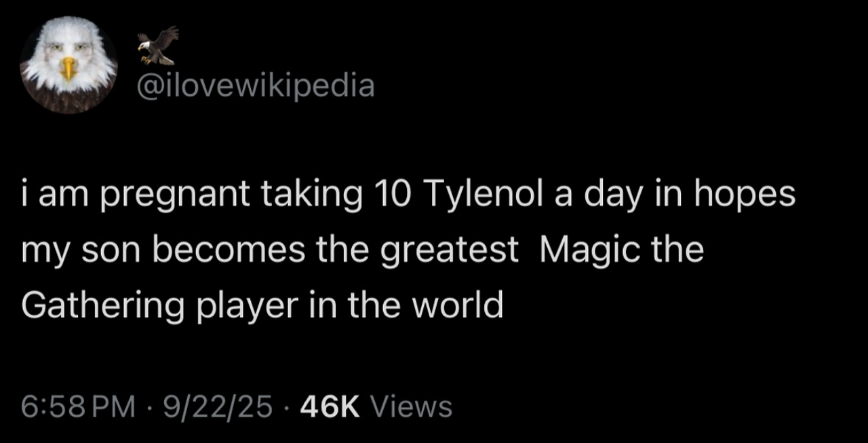The width and height of the screenshot is (868, 443).
Task: Open the bald eagle profile avatar
Action: [x=68, y=64]
